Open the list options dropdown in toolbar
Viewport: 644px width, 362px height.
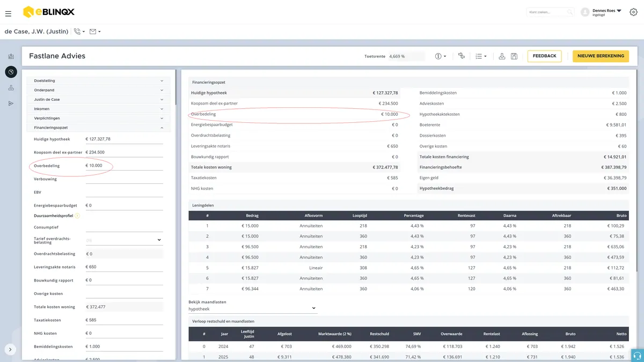pyautogui.click(x=481, y=56)
